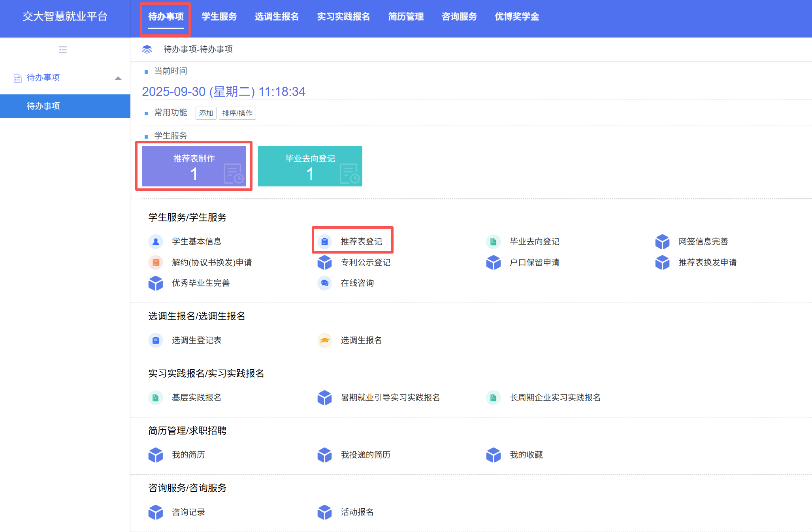
Task: Click the orange 解约(协议书换发)申请 icon
Action: click(156, 262)
